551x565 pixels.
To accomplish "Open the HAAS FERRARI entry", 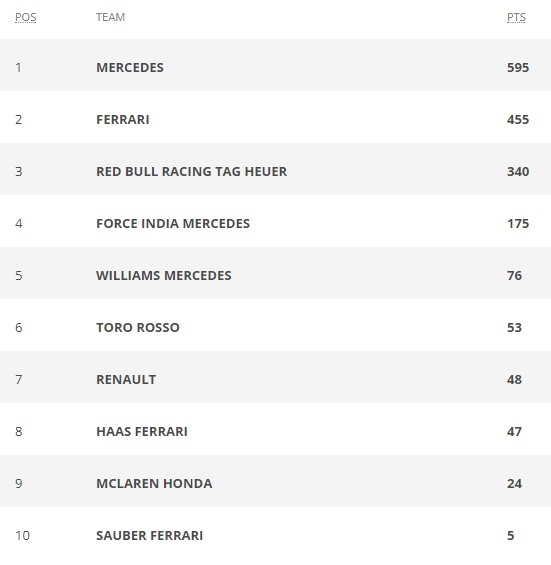I will pos(142,431).
